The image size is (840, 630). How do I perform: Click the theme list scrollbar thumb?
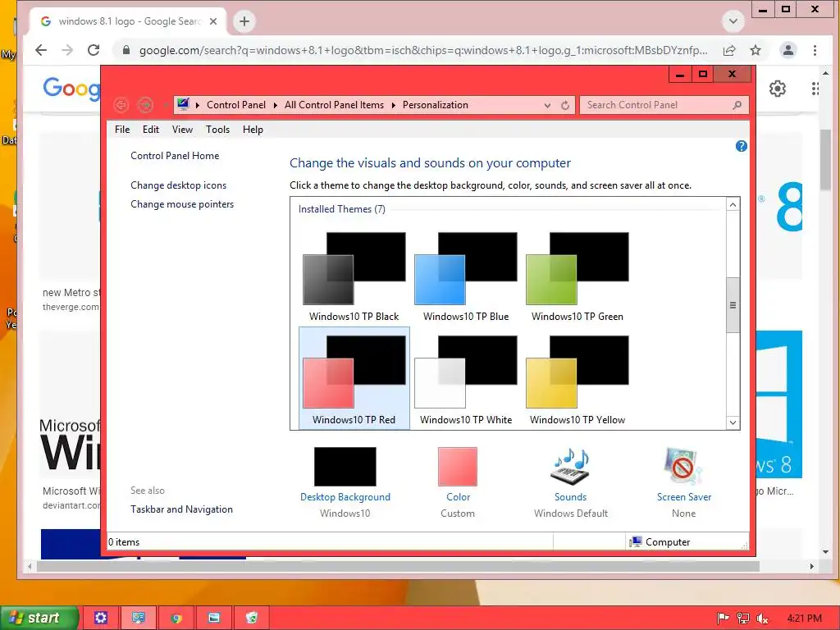[733, 305]
